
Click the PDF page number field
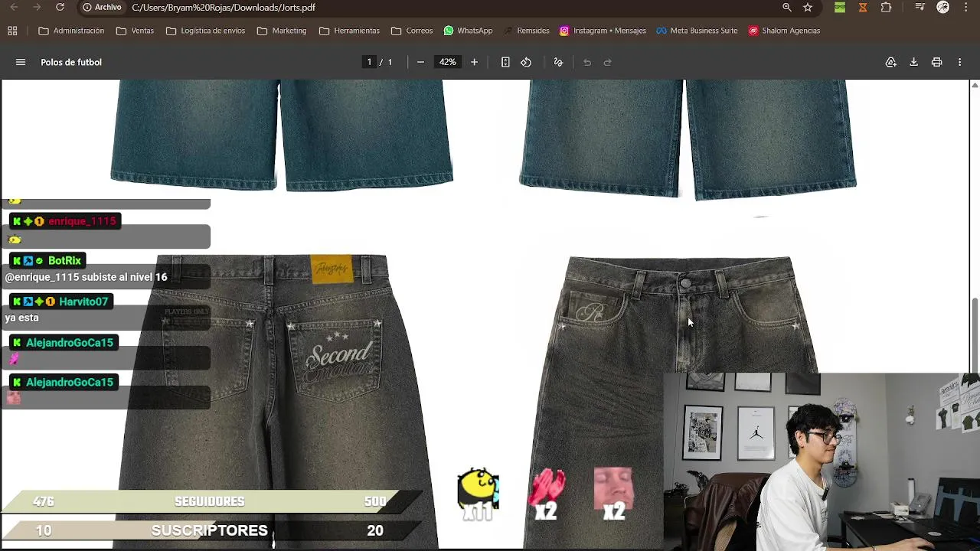tap(369, 62)
